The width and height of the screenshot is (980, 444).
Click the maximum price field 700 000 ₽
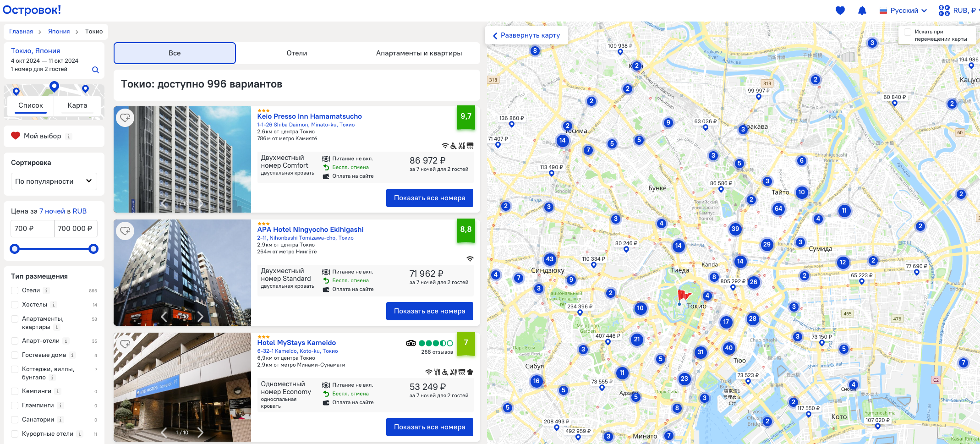76,229
